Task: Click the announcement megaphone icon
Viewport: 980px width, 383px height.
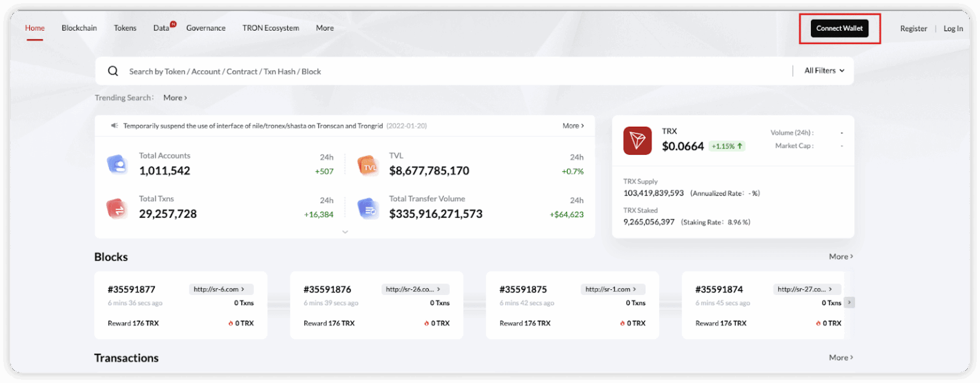Action: [x=114, y=126]
